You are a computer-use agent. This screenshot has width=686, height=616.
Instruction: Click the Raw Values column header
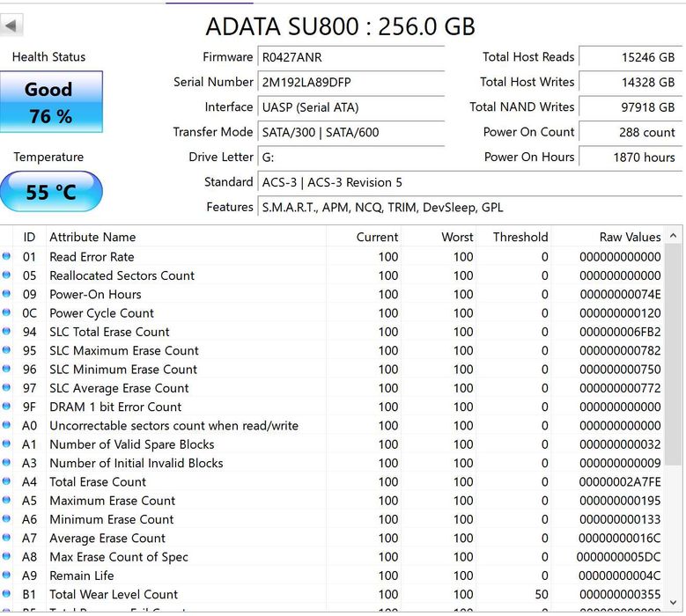[x=608, y=237]
